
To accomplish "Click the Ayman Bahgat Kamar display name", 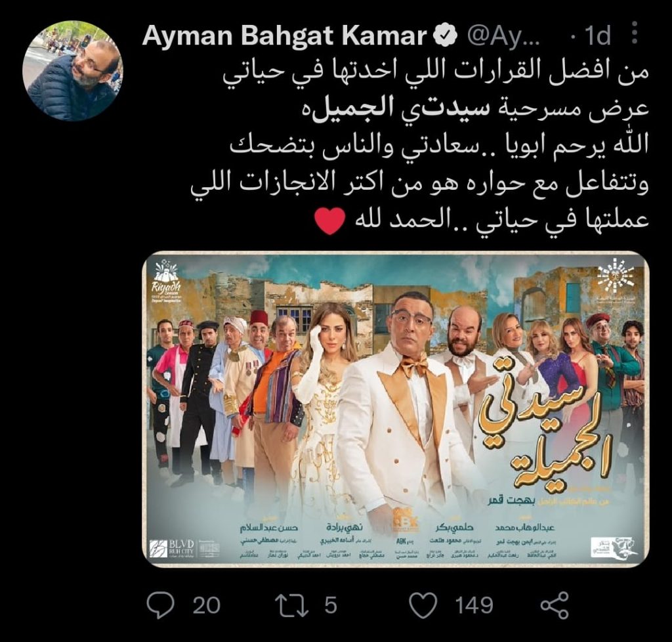I will (285, 35).
